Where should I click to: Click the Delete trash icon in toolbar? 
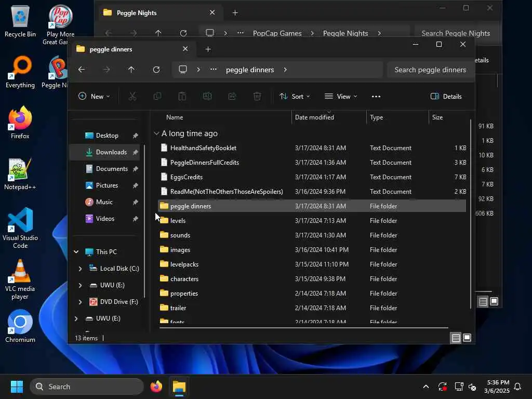257,96
